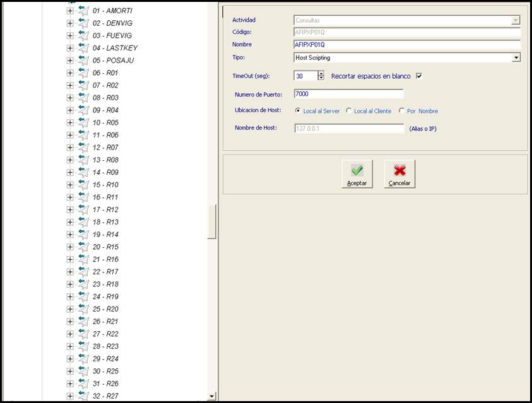Click the icon next to 01 - AMORTI
This screenshot has height=403, width=532.
click(83, 11)
